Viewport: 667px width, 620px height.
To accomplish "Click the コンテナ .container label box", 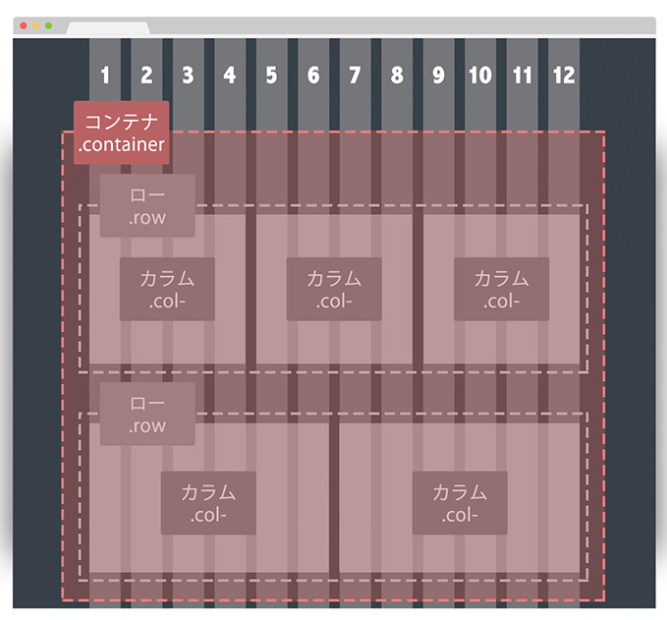I will pyautogui.click(x=122, y=133).
